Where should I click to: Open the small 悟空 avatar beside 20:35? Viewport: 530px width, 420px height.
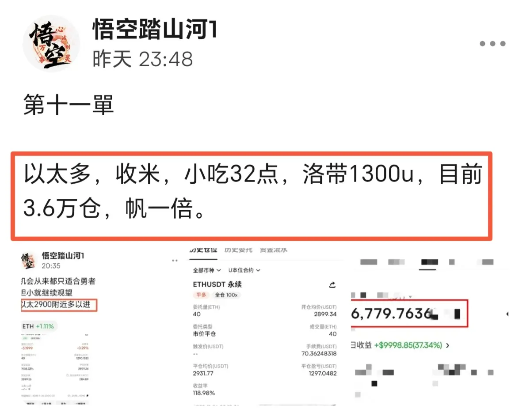point(28,261)
